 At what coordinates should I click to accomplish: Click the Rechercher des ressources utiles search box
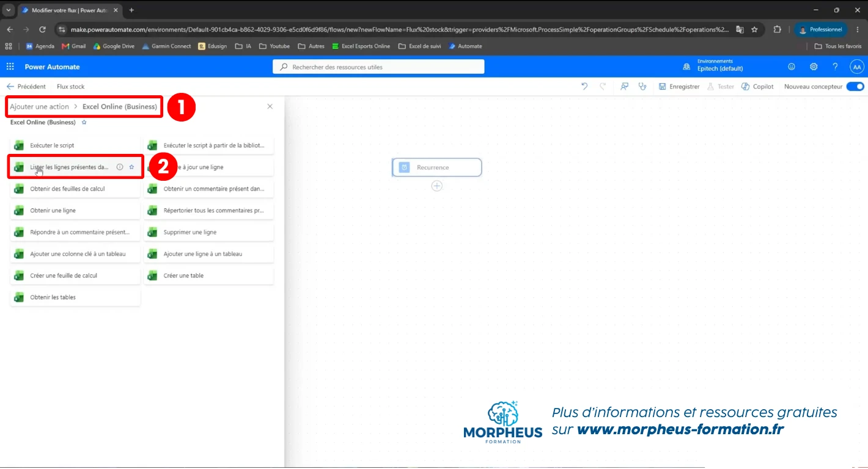(x=378, y=67)
